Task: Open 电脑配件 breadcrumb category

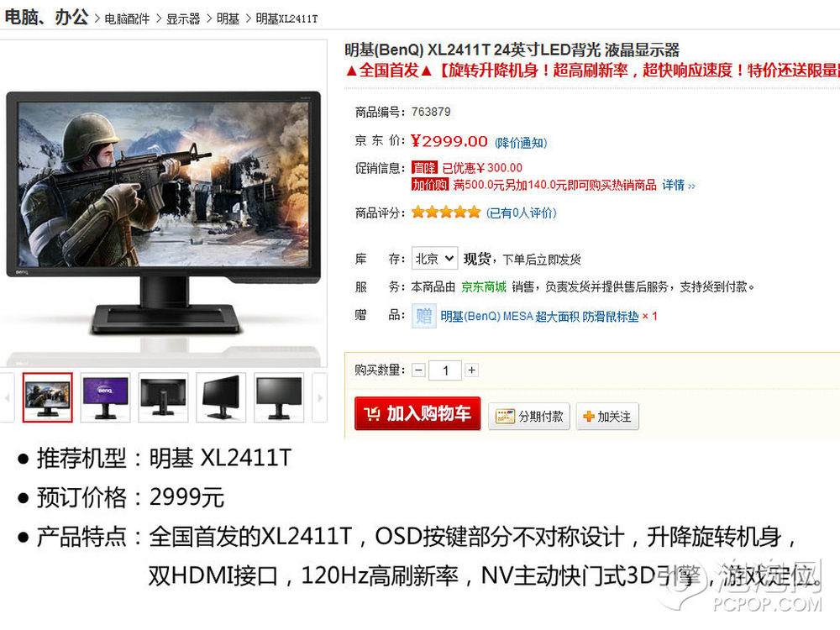Action: pos(127,19)
